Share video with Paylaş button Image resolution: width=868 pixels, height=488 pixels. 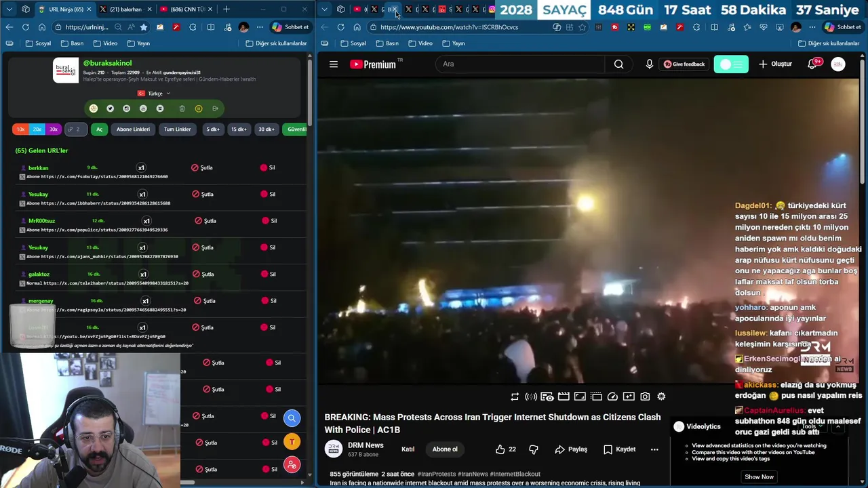coord(571,449)
